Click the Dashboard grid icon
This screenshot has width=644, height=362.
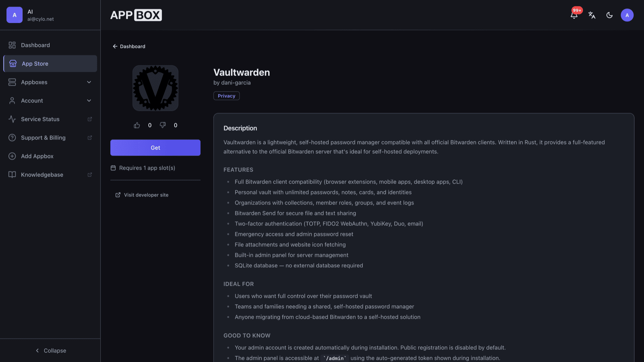point(12,45)
